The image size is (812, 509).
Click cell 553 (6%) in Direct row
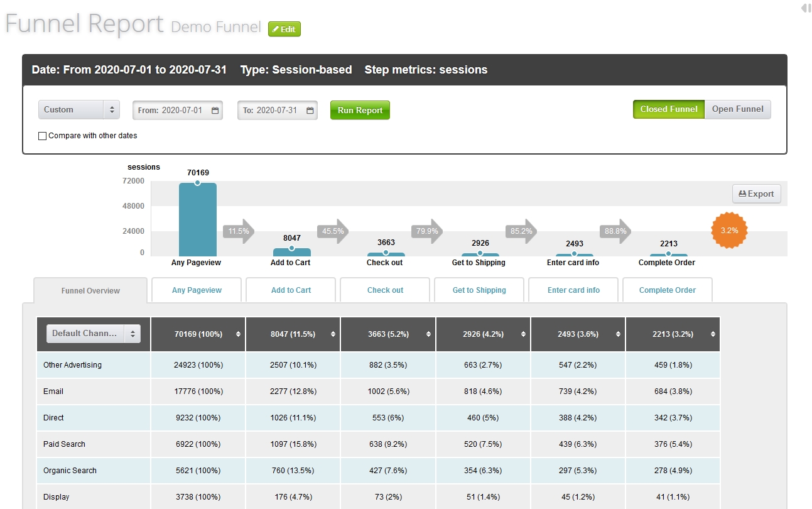(388, 418)
